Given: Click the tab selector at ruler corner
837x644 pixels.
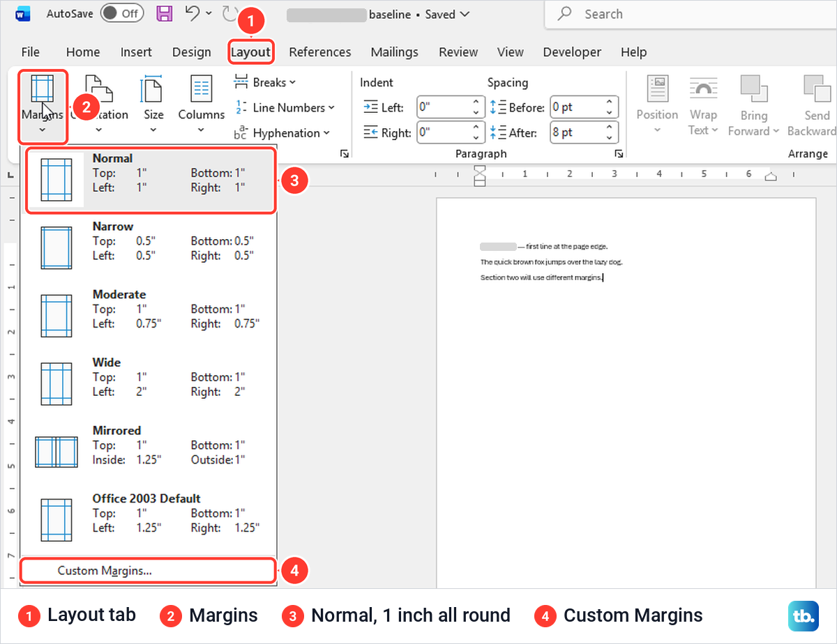Looking at the screenshot, I should pos(9,174).
